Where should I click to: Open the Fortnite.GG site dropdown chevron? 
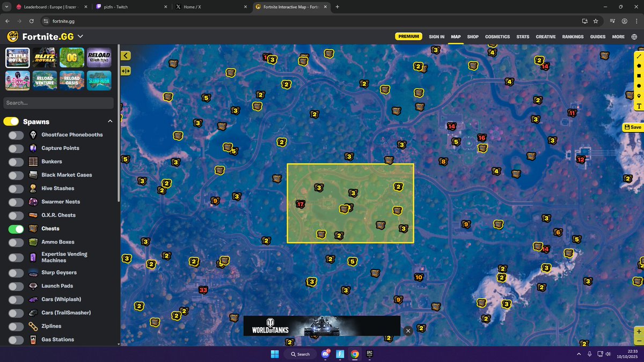click(80, 36)
